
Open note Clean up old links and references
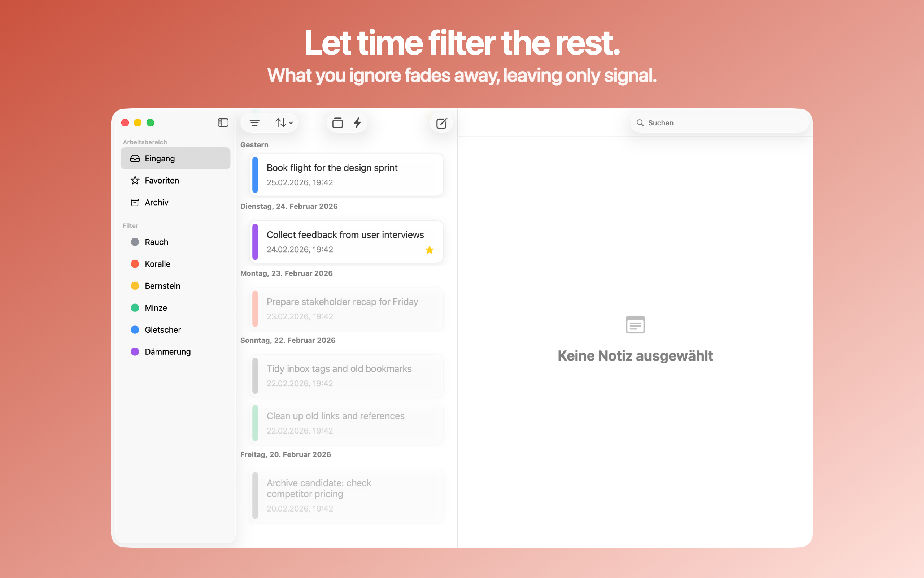click(x=346, y=423)
